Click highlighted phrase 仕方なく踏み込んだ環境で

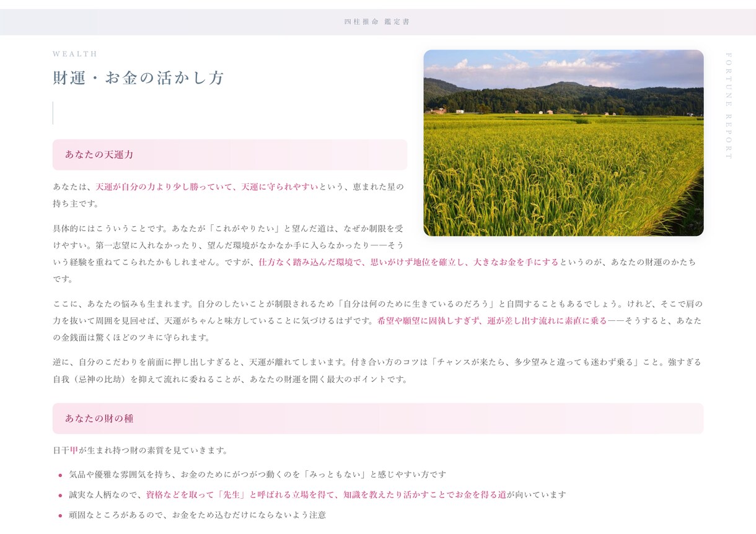[x=310, y=262]
